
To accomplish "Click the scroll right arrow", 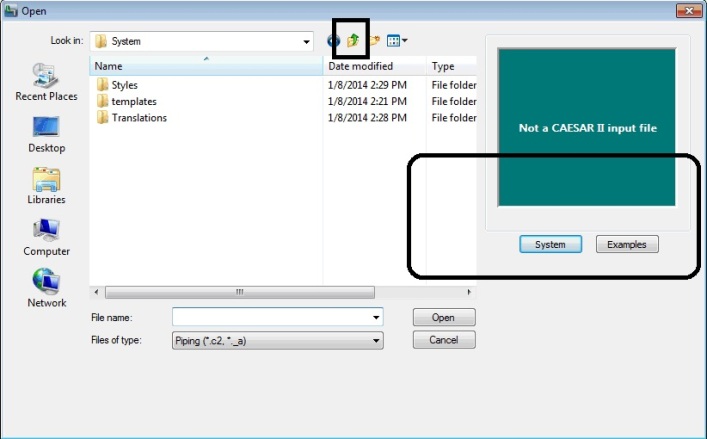I will click(x=469, y=292).
